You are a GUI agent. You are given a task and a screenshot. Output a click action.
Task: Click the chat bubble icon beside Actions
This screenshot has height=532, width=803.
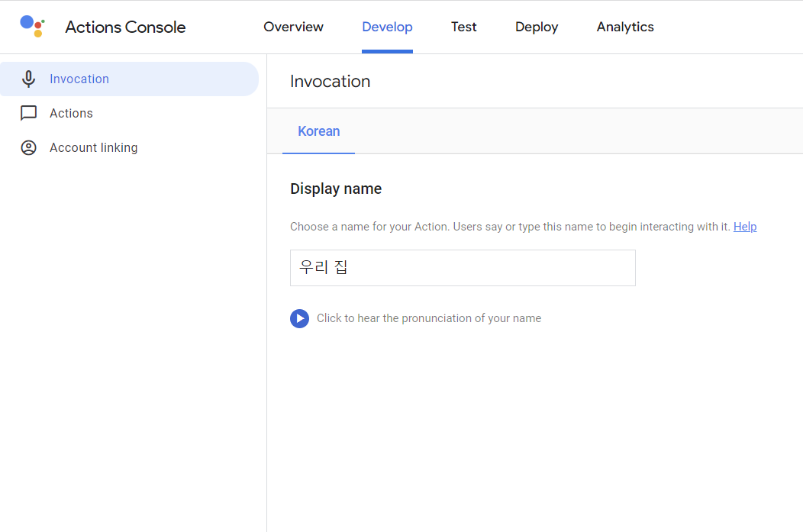click(x=29, y=113)
